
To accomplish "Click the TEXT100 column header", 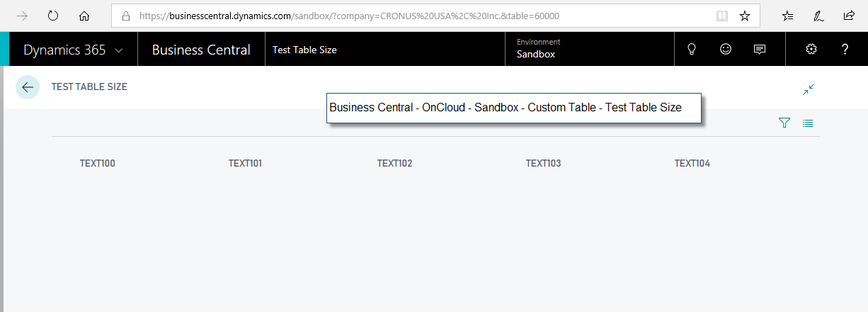I will pyautogui.click(x=98, y=164).
